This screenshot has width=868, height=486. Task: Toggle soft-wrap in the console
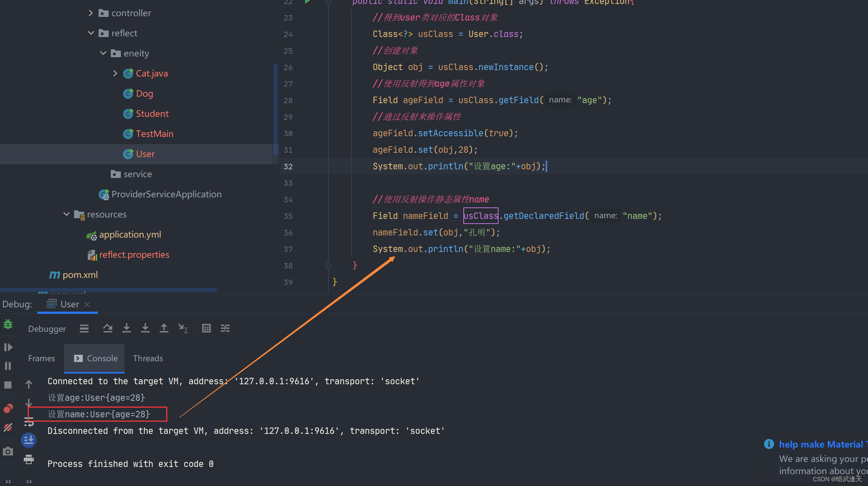(29, 421)
